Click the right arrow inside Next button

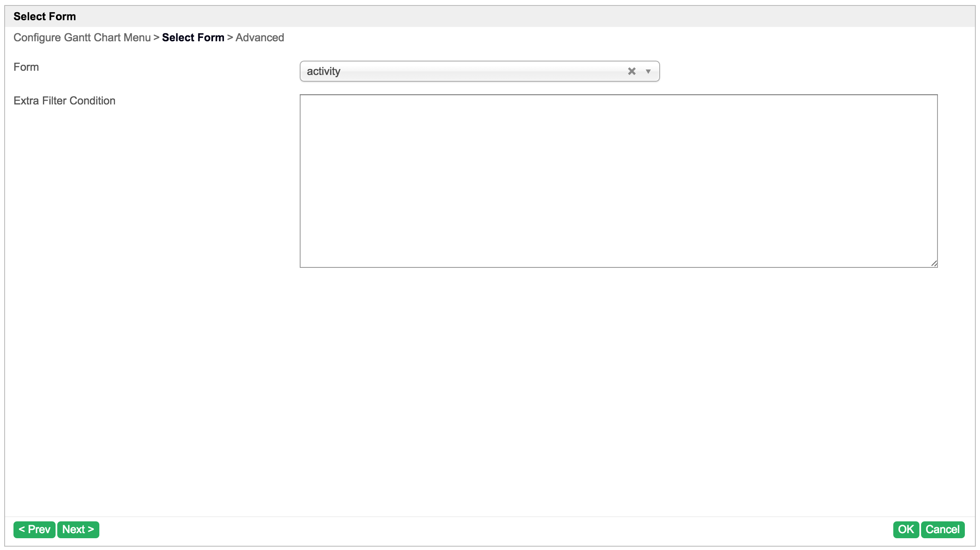pos(91,529)
